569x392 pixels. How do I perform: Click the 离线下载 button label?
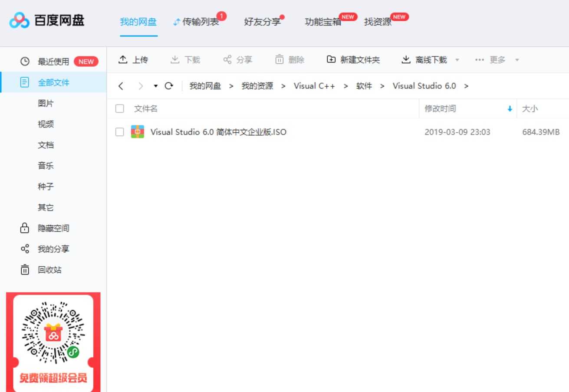click(431, 60)
